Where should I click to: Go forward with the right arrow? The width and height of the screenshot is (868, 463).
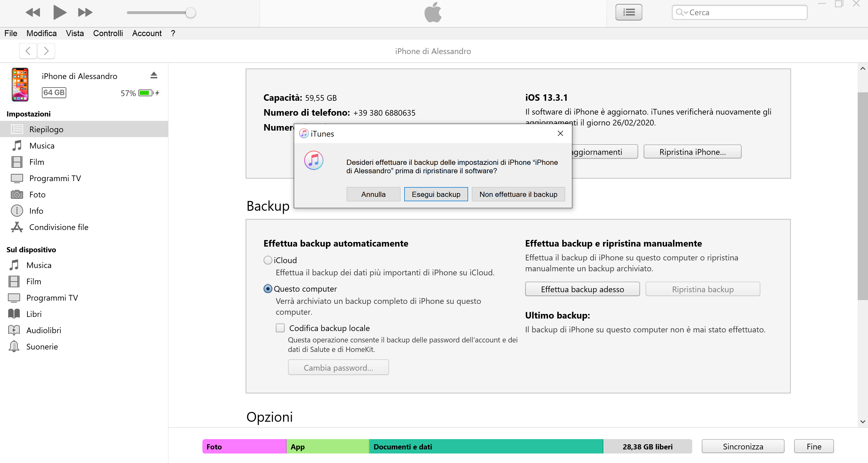pos(46,51)
